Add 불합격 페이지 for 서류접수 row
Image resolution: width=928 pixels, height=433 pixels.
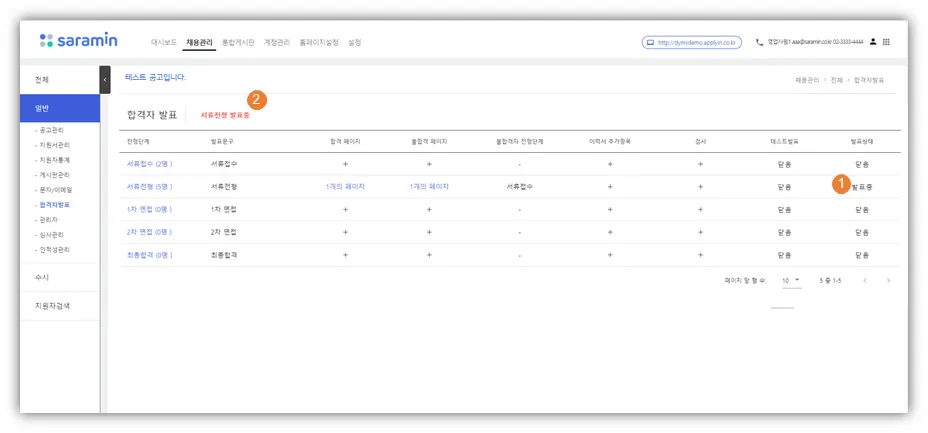click(429, 164)
